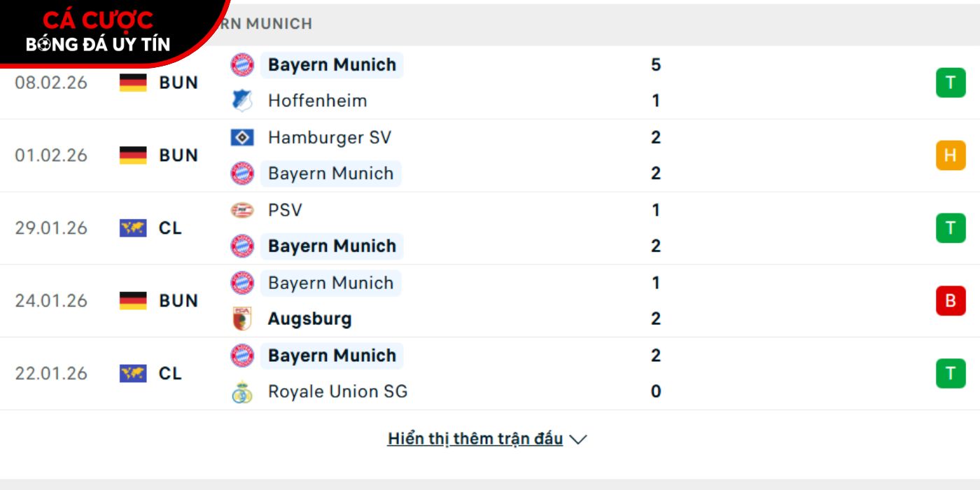Open the Bayern Munich team name in first row
Image resolution: width=980 pixels, height=490 pixels.
(332, 64)
